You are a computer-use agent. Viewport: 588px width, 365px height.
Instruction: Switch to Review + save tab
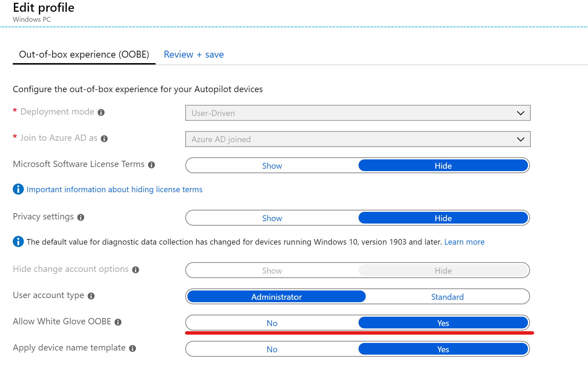194,55
